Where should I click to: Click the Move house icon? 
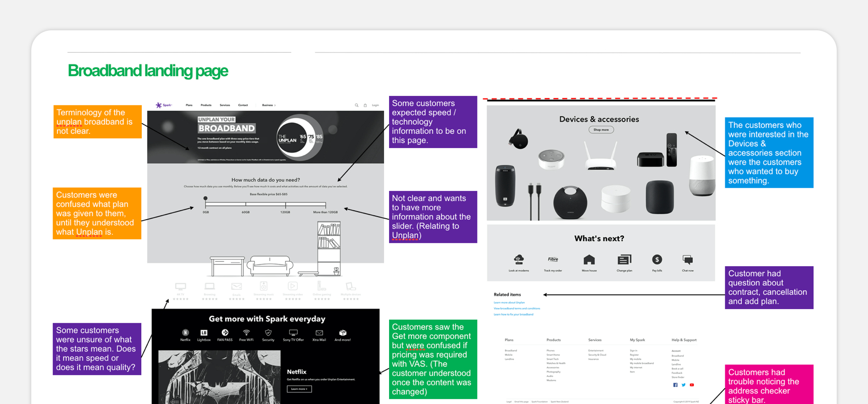[x=589, y=260]
